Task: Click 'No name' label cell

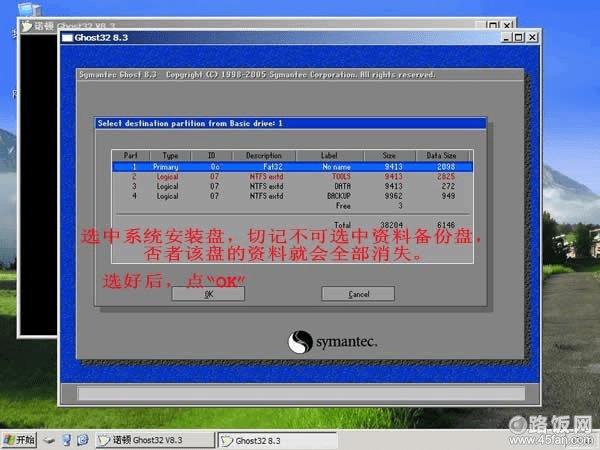Action: coord(336,167)
